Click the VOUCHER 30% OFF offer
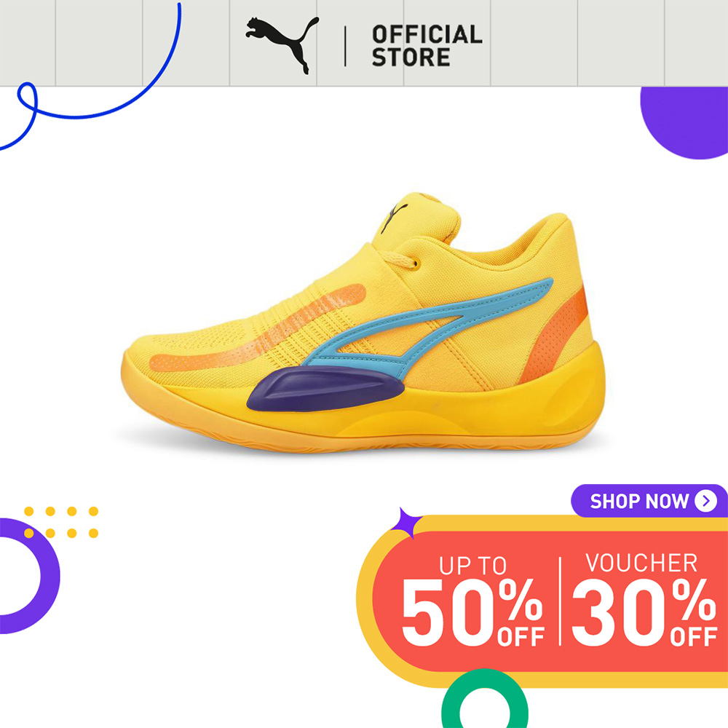728x728 pixels. [x=644, y=599]
